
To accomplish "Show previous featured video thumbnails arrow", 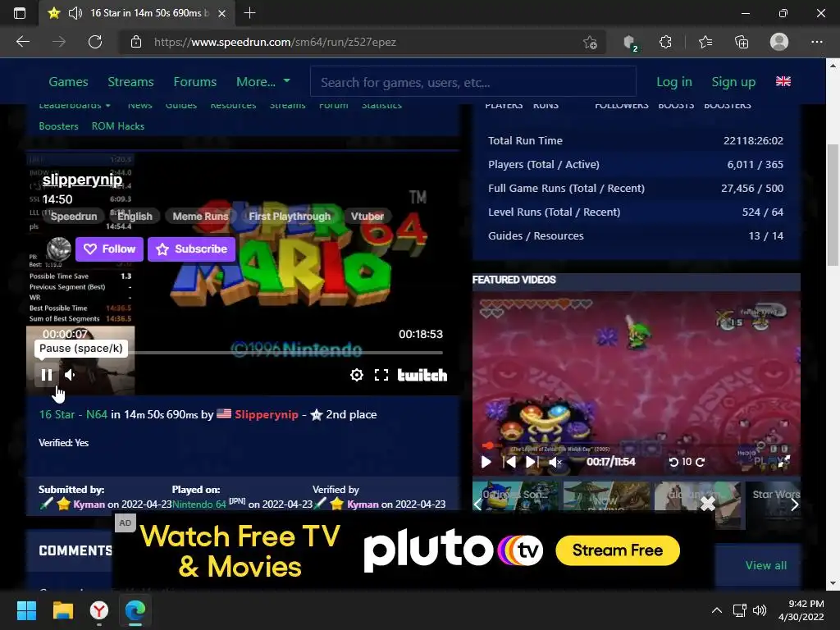I will 477,504.
